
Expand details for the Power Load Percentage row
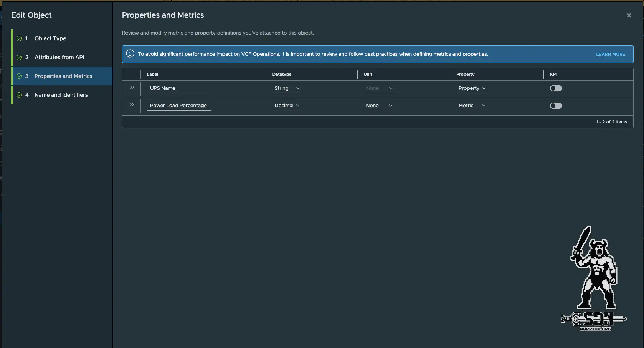[x=132, y=104]
